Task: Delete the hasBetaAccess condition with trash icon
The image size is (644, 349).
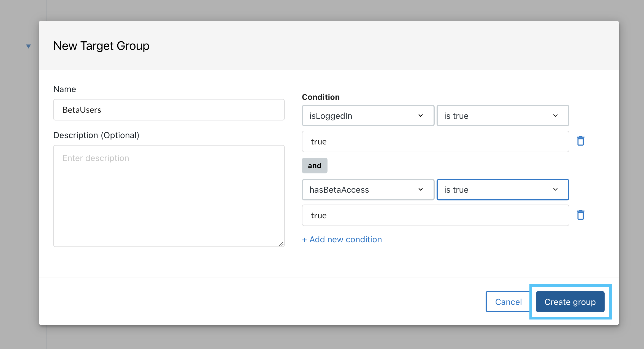Action: click(581, 215)
